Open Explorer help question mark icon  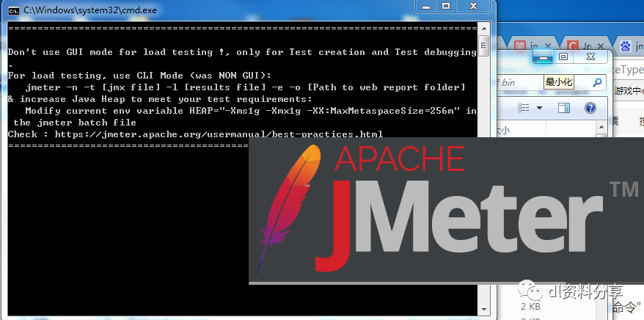click(590, 108)
